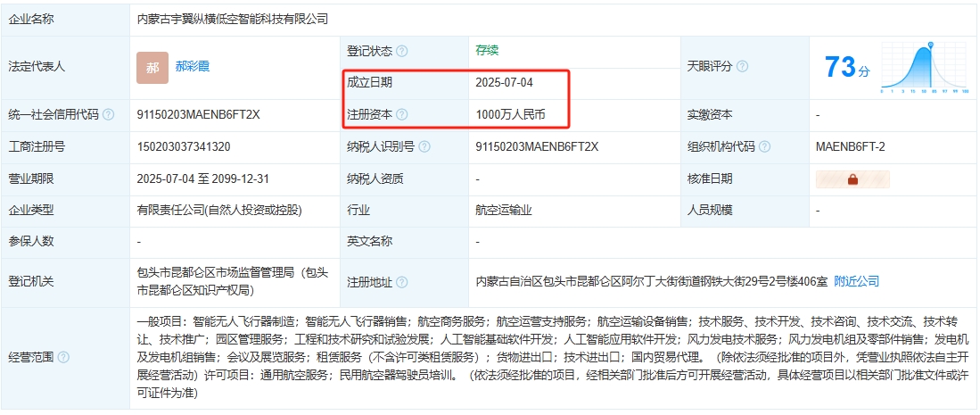Click the 经营范围 description paragraph

(x=553, y=357)
